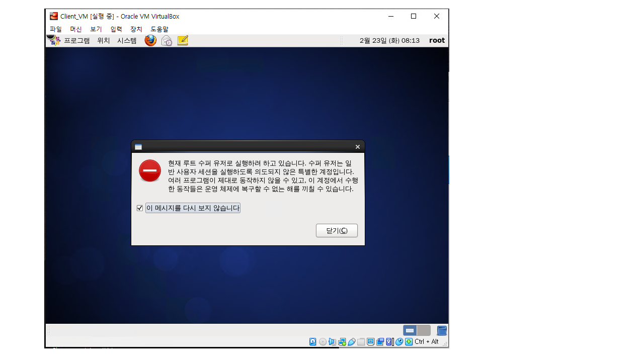Viewport: 644px width, 362px height.
Task: Expand the 프로그램 applications menu
Action: [x=76, y=41]
